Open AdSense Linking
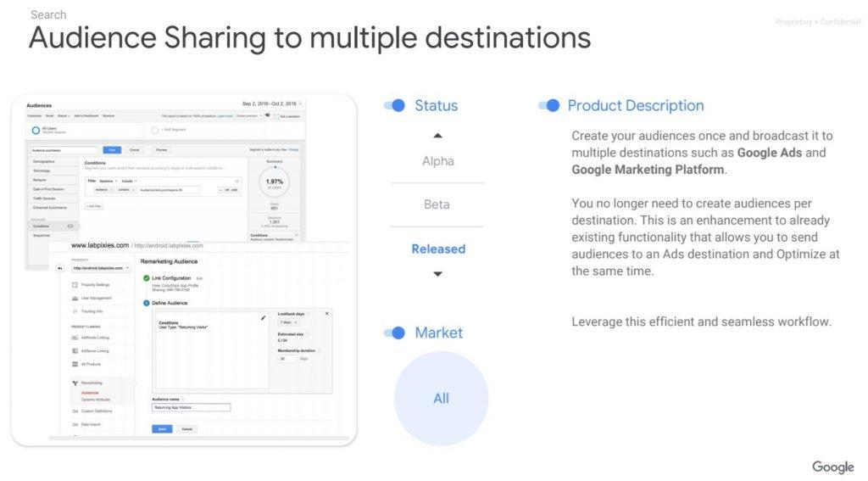The width and height of the screenshot is (868, 481). point(95,350)
